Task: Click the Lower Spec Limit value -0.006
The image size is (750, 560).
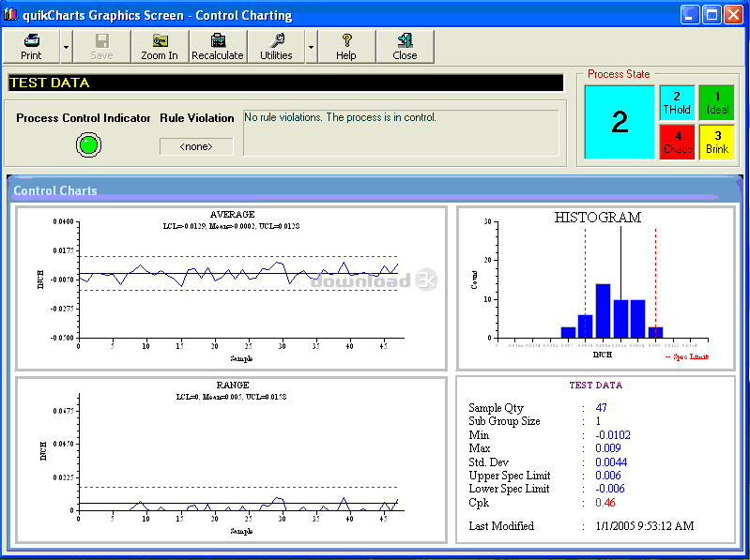Action: point(610,489)
